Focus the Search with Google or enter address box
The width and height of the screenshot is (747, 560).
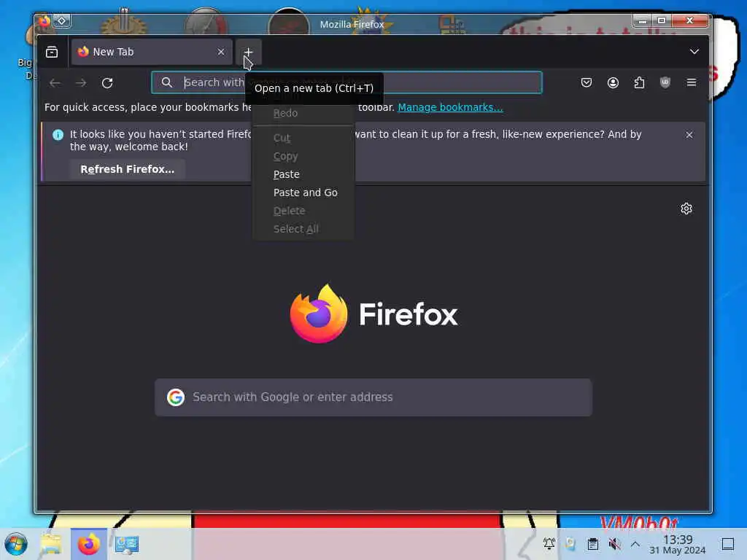(373, 397)
